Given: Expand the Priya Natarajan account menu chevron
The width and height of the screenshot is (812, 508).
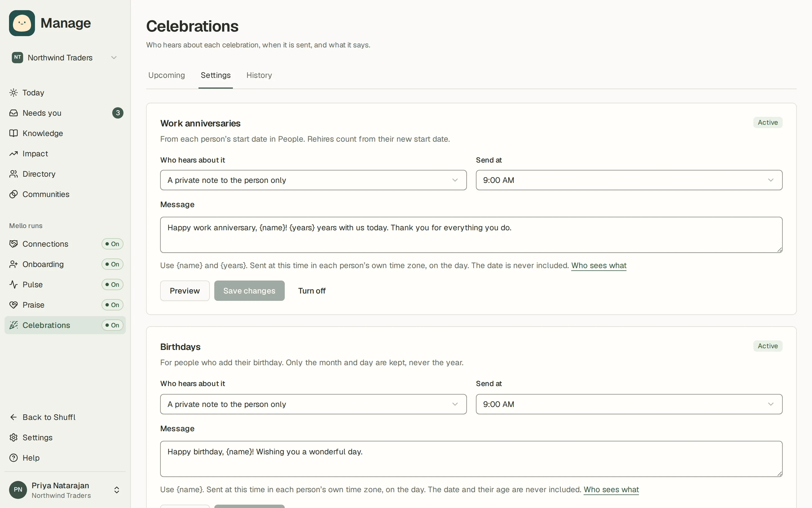Looking at the screenshot, I should point(117,490).
